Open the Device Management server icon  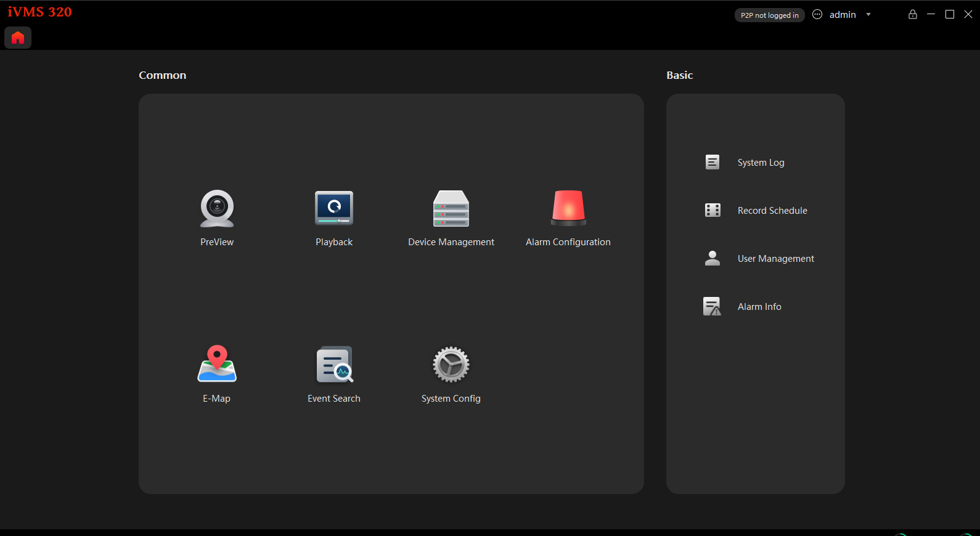pyautogui.click(x=451, y=209)
